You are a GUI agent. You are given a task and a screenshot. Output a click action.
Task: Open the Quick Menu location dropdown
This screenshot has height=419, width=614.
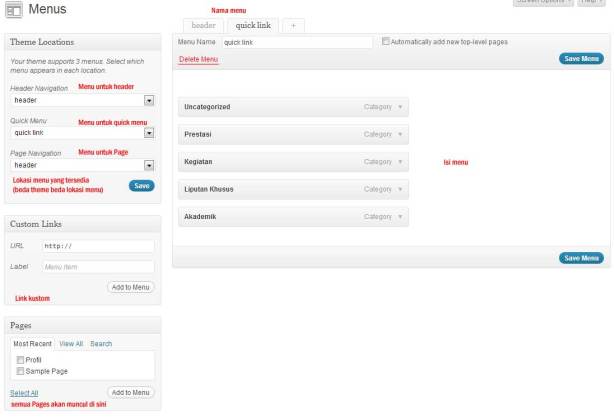click(x=149, y=132)
